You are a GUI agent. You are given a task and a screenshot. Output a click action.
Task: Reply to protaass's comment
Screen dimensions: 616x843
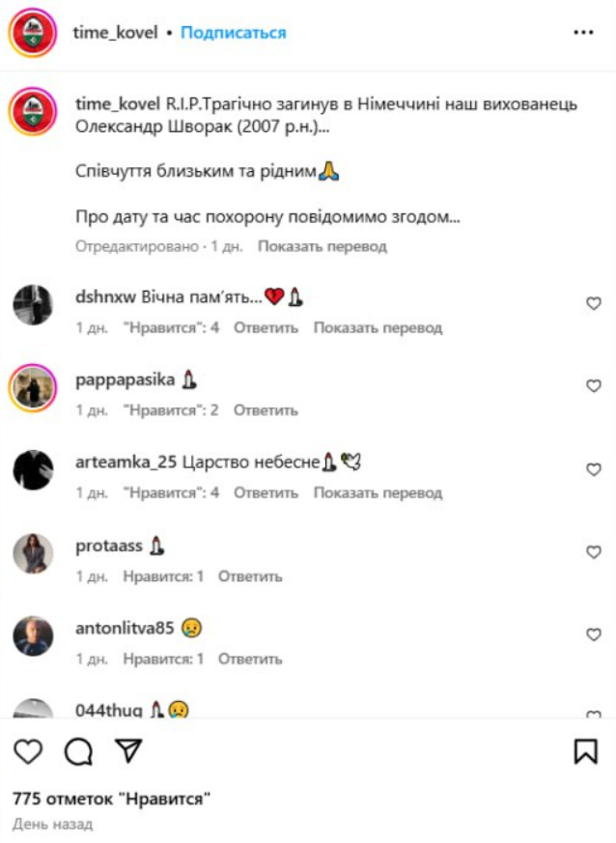tap(250, 576)
